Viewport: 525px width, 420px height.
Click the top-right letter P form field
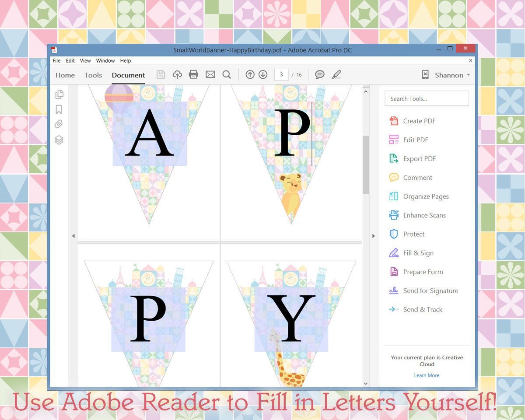click(292, 134)
